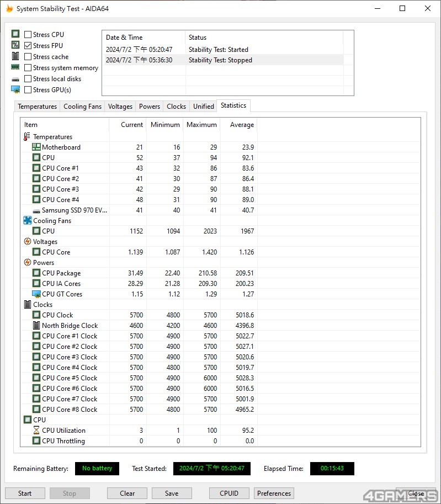Select the CPU Core #6 Clock row

139,388
